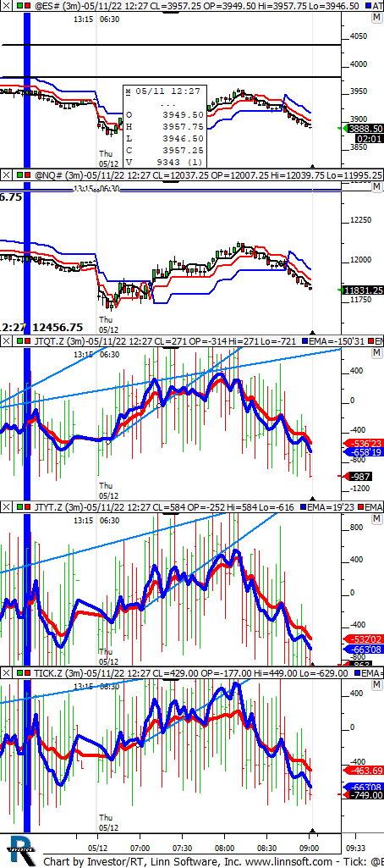Image resolution: width=384 pixels, height=868 pixels.
Task: Click the green square in JTYT.Z pane header
Action: tap(20, 507)
